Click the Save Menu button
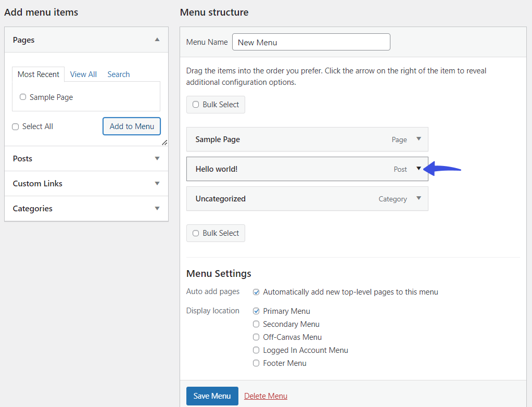The width and height of the screenshot is (532, 407). tap(212, 396)
